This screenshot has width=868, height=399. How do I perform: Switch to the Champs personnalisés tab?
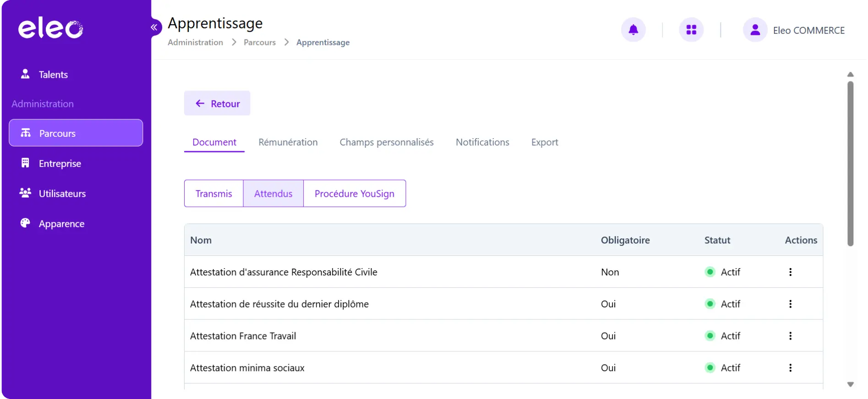(x=387, y=142)
